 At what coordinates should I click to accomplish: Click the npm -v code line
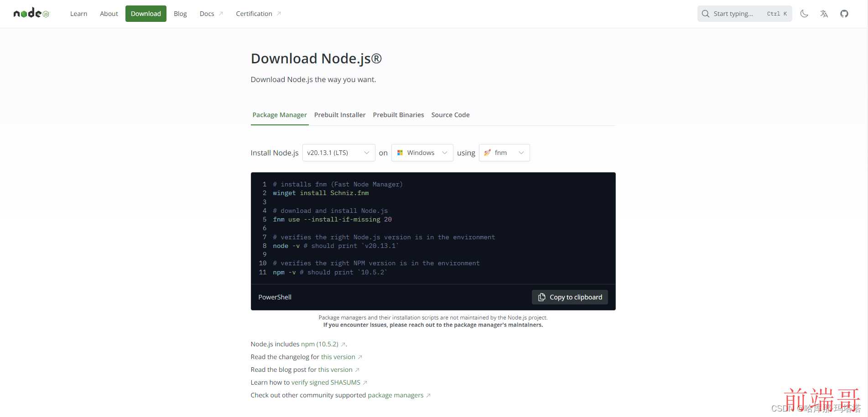[330, 273]
